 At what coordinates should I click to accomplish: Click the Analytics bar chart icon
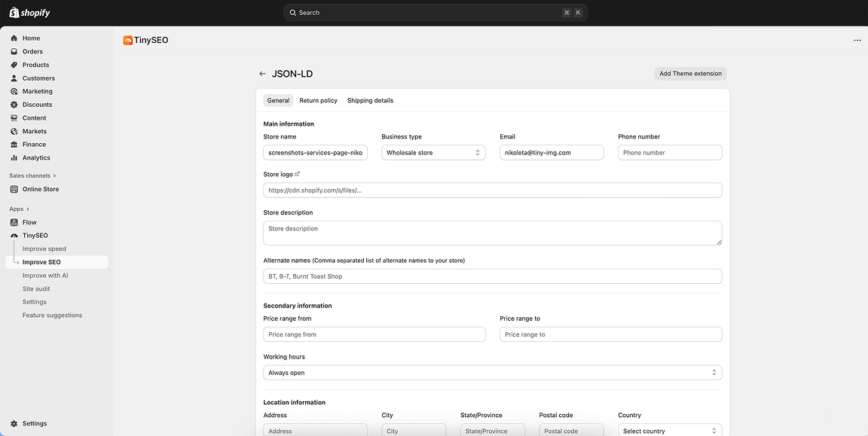pyautogui.click(x=14, y=157)
